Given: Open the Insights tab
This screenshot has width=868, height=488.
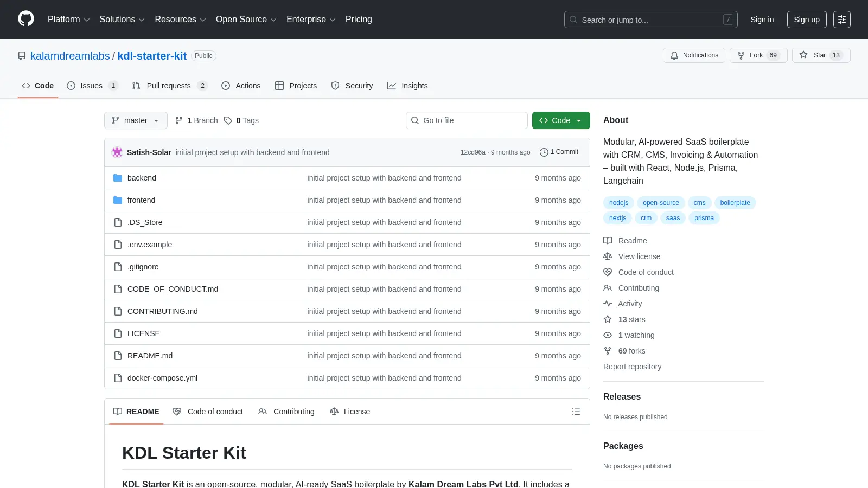Looking at the screenshot, I should 407,86.
